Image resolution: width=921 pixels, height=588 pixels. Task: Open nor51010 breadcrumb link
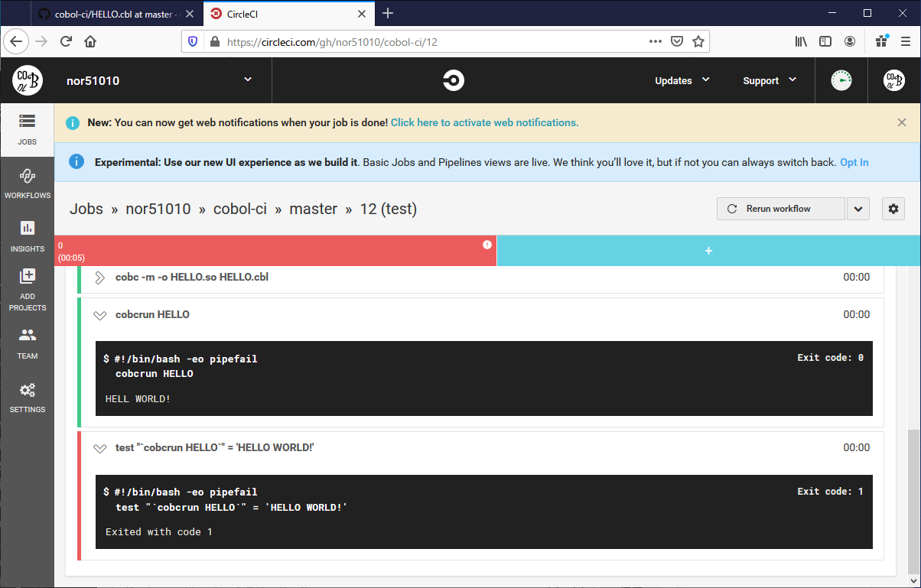pyautogui.click(x=158, y=209)
